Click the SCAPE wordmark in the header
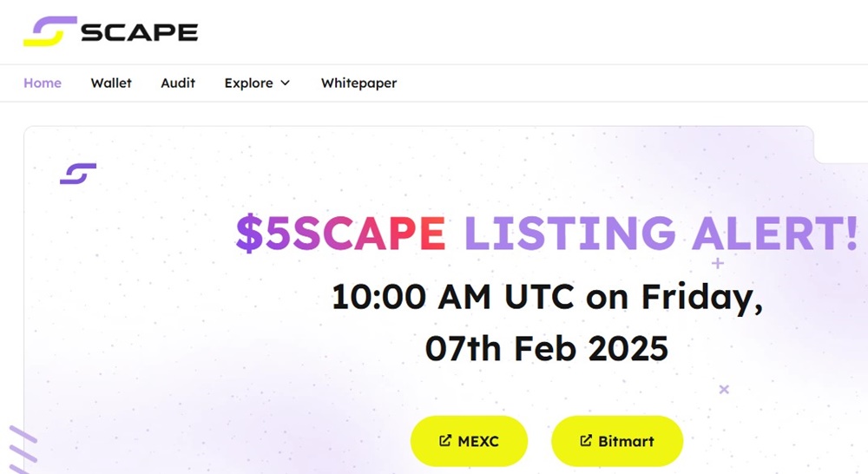 (140, 32)
